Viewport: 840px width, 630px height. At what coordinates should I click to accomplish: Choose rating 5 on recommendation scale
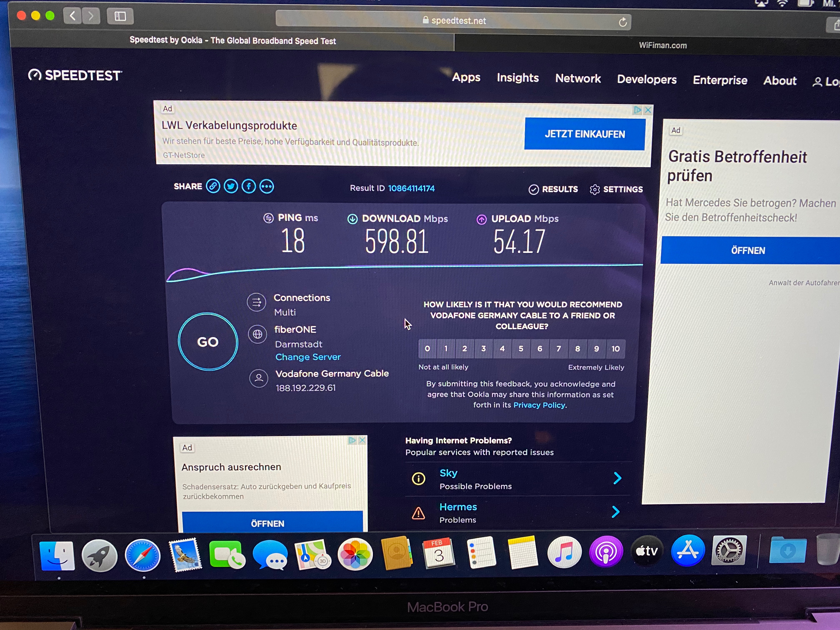pyautogui.click(x=521, y=349)
